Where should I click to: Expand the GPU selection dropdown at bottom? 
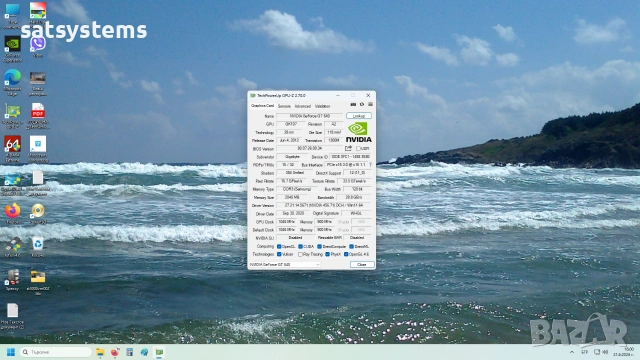click(x=284, y=264)
